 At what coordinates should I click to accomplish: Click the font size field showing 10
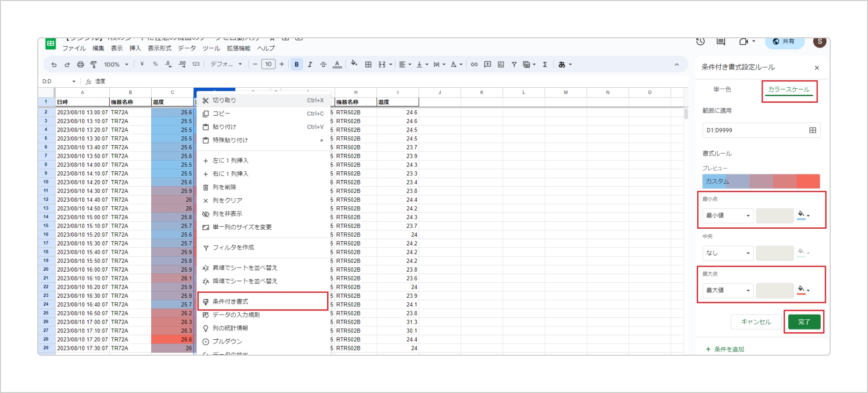point(268,64)
